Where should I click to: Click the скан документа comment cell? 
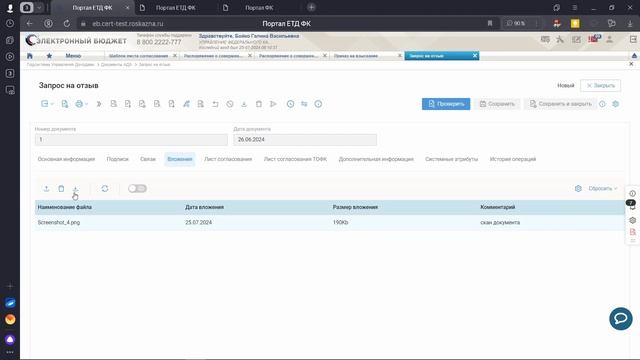[x=500, y=222]
